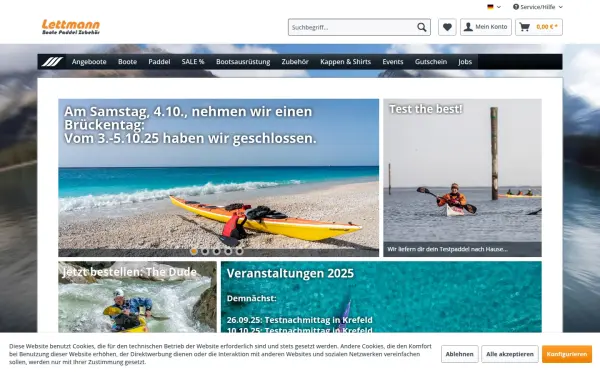Click the Lettmann logo

click(x=71, y=27)
